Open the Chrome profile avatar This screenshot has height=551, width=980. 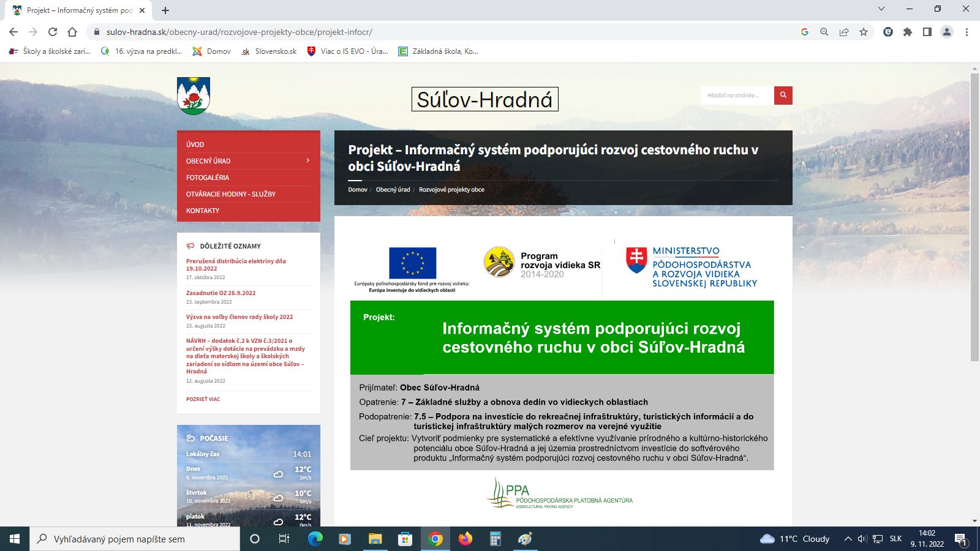[947, 32]
